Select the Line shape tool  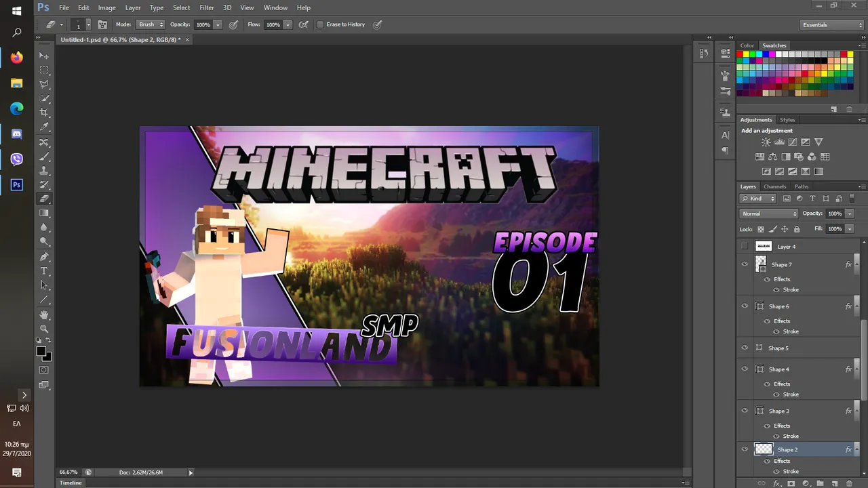(x=44, y=300)
